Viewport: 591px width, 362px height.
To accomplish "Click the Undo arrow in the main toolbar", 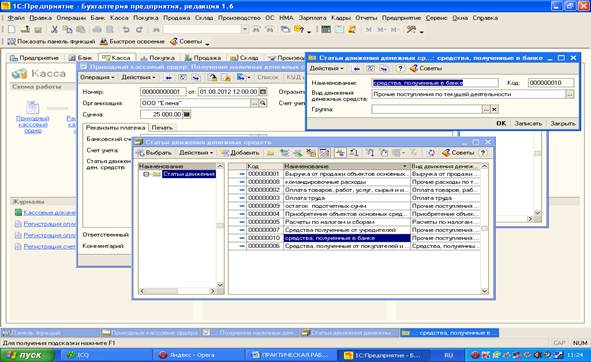I will 126,29.
